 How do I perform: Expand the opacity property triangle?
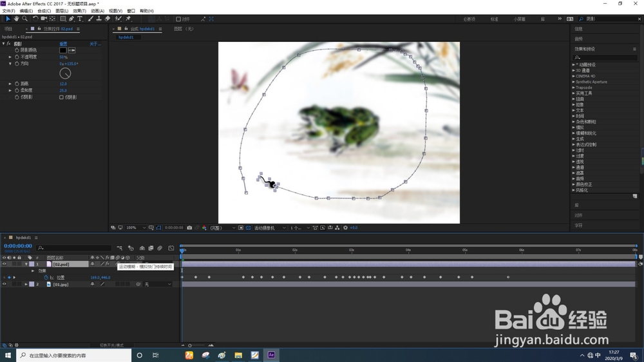(10, 57)
